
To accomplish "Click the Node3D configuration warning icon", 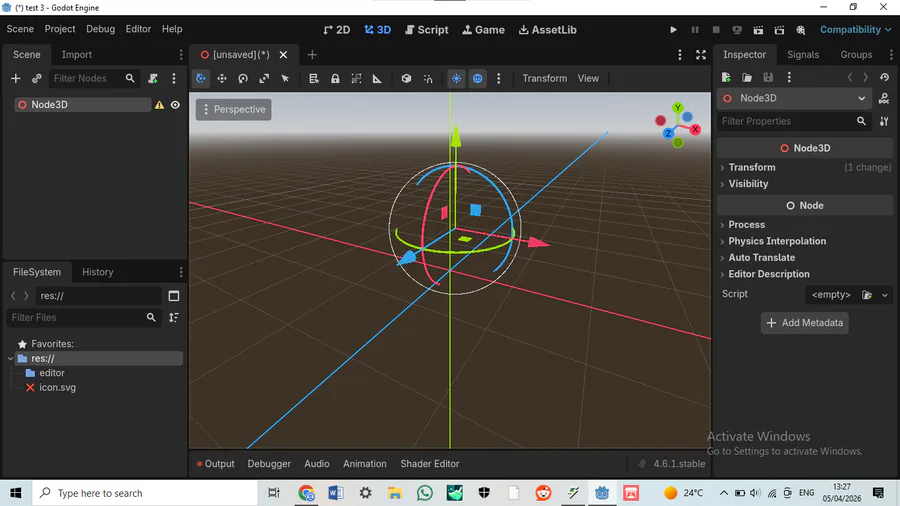I will coord(159,105).
